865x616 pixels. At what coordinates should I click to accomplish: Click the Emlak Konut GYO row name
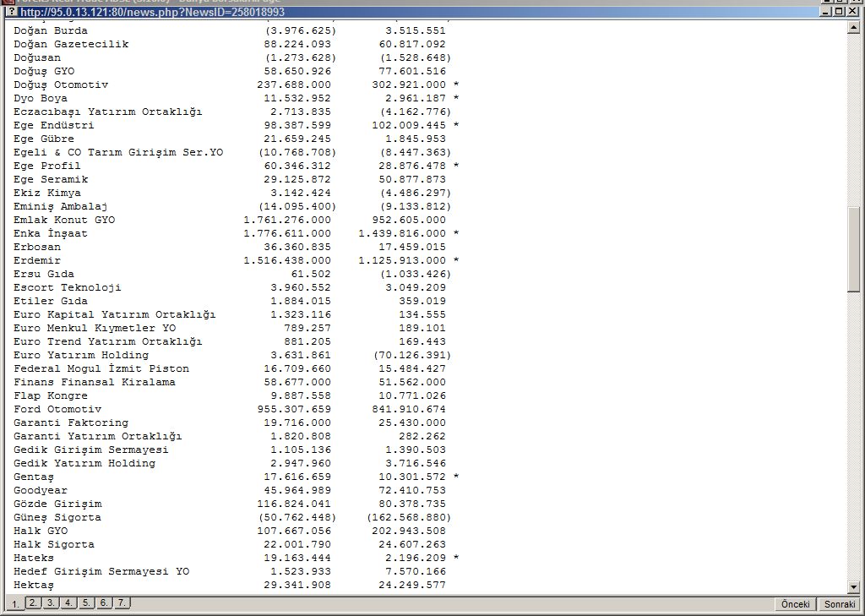(64, 221)
